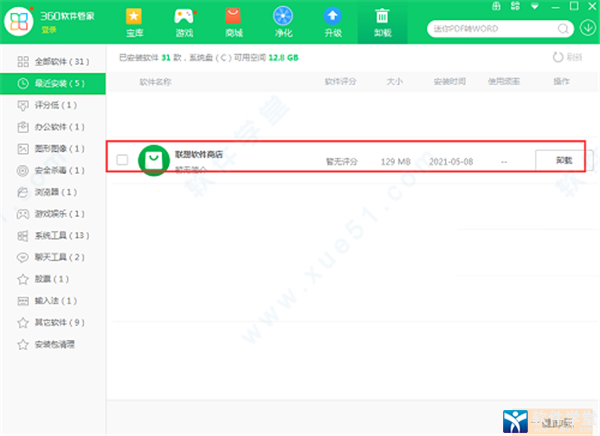Click the magnifier search icon
Viewport: 600px width, 436px height.
tap(563, 29)
